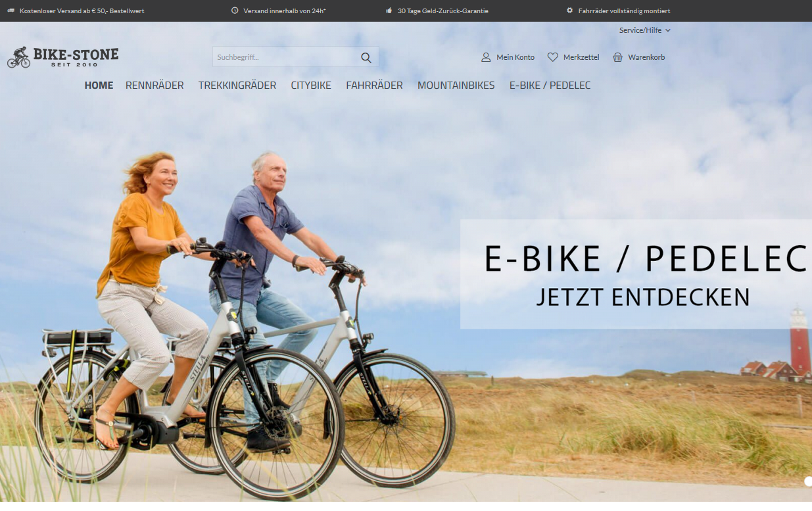This screenshot has width=812, height=511.
Task: Open the Home menu item
Action: tap(99, 85)
